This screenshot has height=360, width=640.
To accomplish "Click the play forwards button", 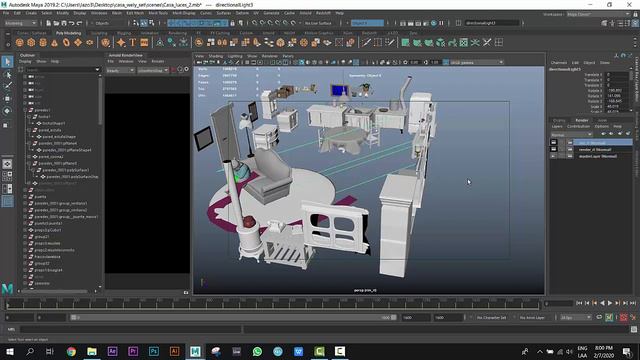I will coord(610,303).
